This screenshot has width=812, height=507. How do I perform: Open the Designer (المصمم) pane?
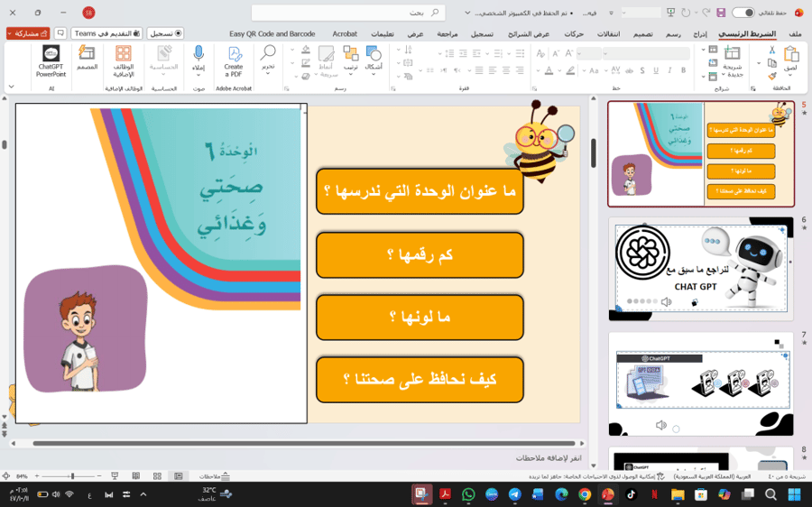87,58
